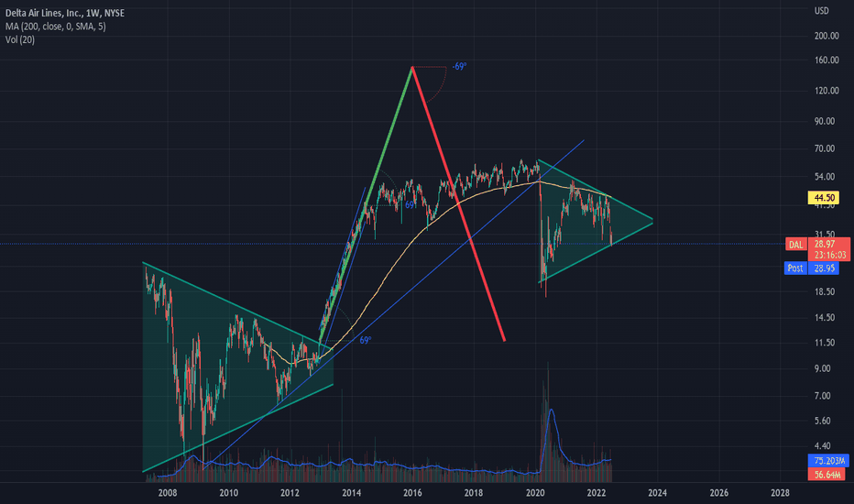Click the 2010 time axis label
Viewport: 854px width, 504px height.
click(x=229, y=493)
